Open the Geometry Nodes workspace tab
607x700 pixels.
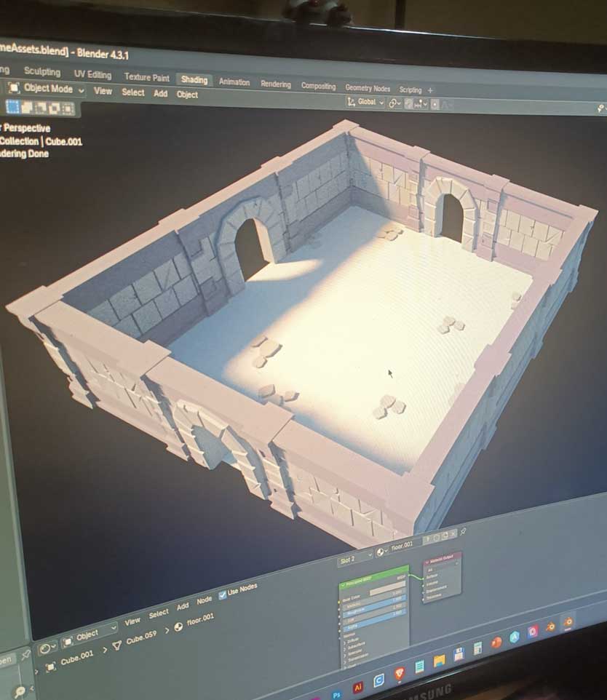[x=368, y=88]
